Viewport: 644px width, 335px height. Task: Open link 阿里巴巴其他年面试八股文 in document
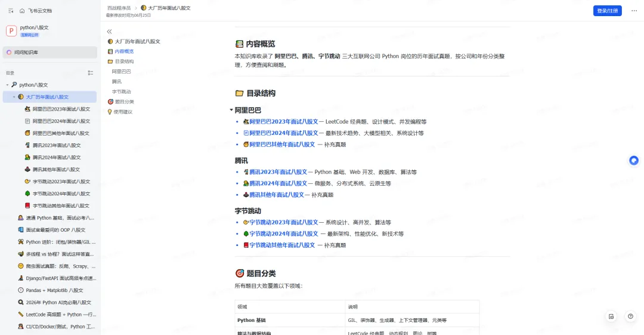coord(281,145)
